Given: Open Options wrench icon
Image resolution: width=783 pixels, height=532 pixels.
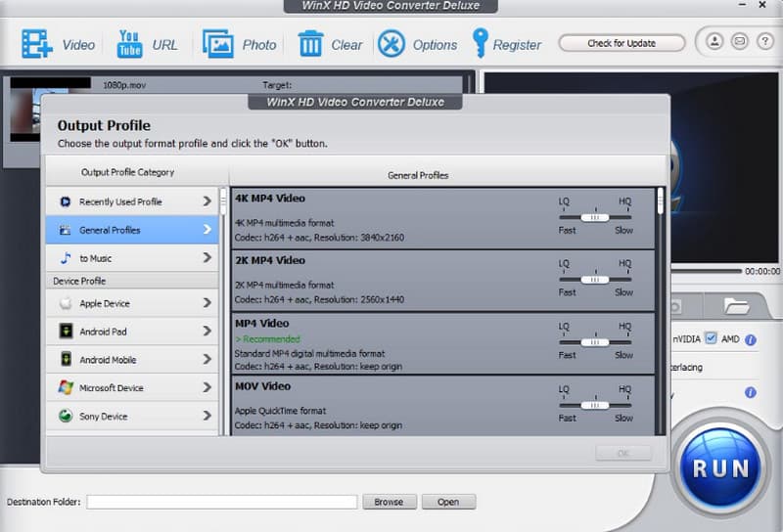Looking at the screenshot, I should pyautogui.click(x=391, y=43).
